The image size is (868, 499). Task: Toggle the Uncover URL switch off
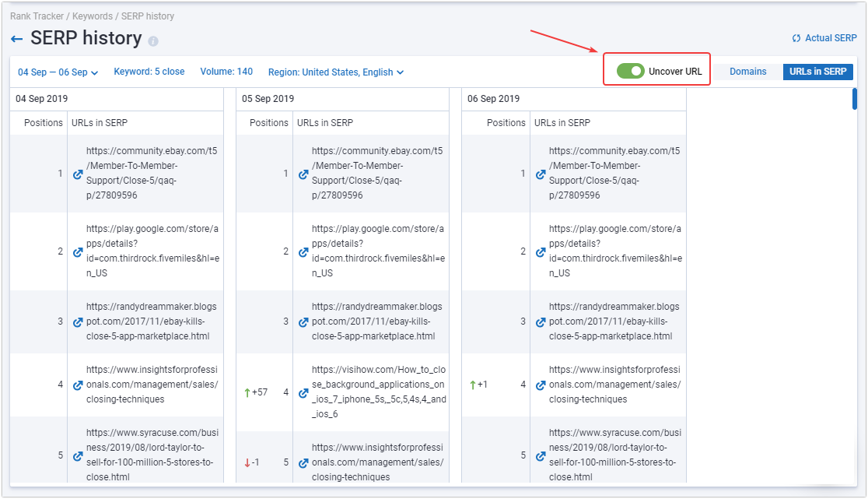[631, 71]
